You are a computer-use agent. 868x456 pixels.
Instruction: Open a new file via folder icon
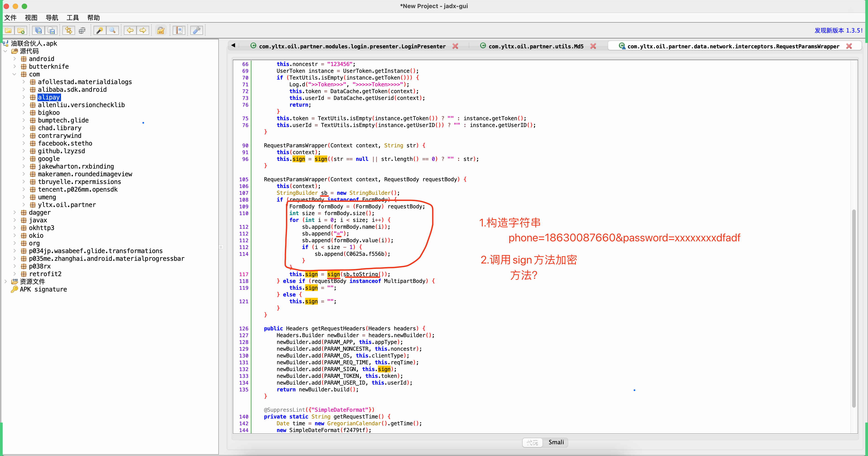(8, 30)
